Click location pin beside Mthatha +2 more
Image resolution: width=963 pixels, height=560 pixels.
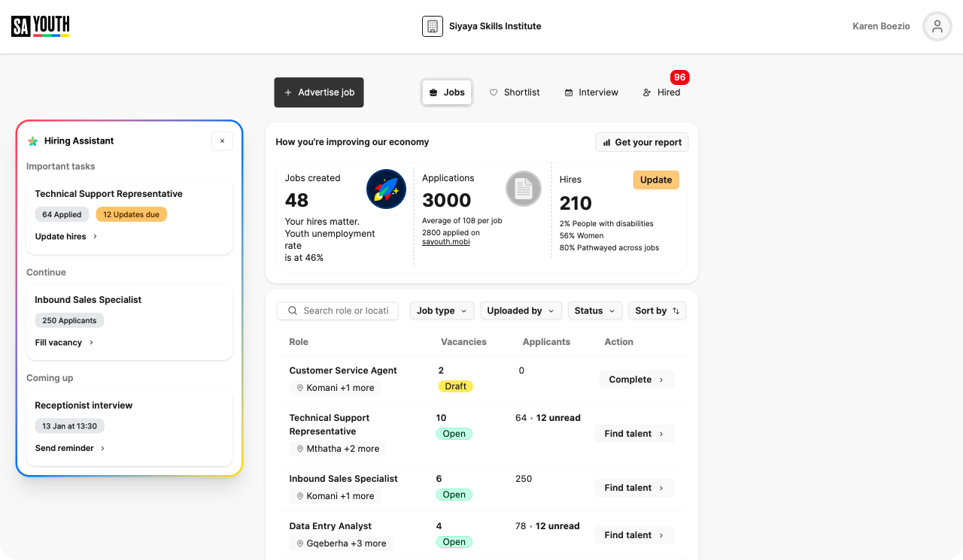coord(300,449)
